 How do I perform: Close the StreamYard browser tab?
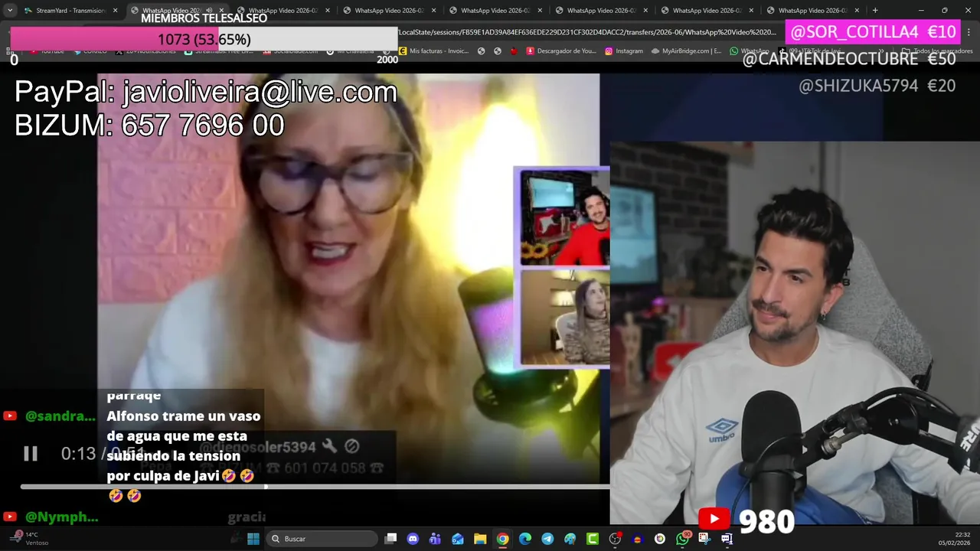(116, 11)
